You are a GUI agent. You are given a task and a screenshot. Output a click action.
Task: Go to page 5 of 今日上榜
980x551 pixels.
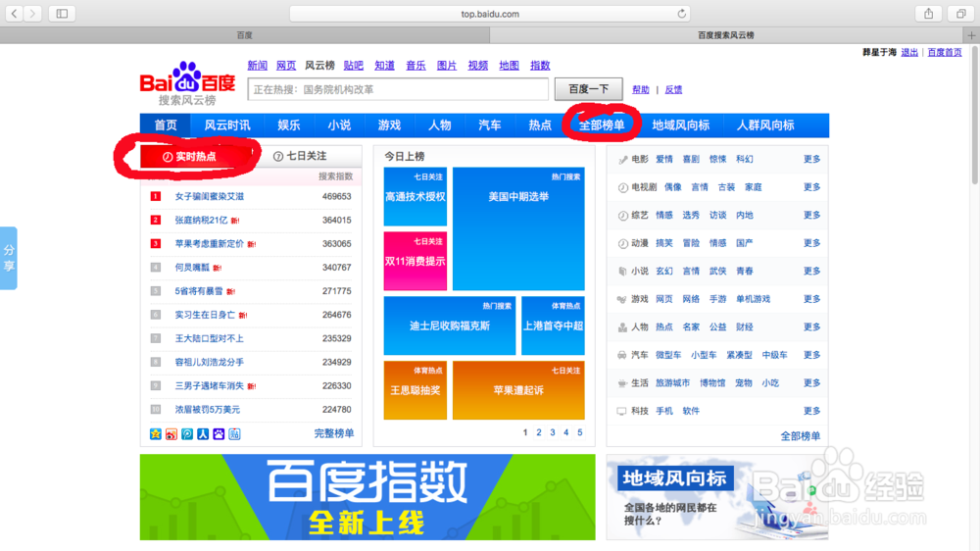coord(579,432)
